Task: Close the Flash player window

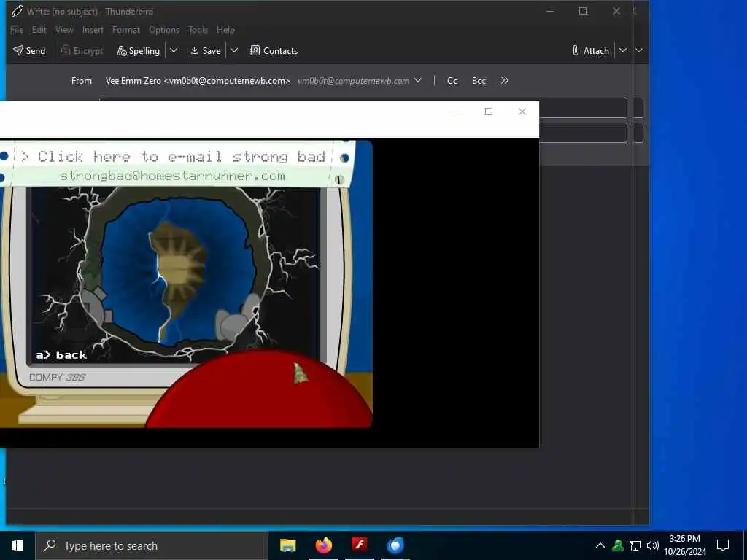Action: [522, 112]
